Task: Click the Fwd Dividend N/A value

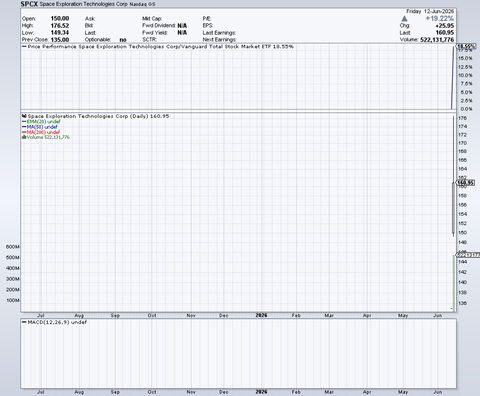Action: coord(182,26)
